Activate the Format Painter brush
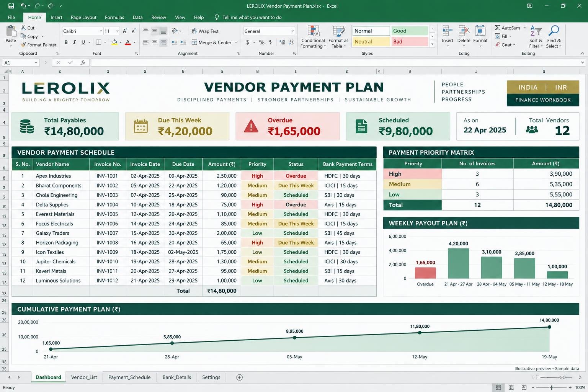 pos(23,45)
